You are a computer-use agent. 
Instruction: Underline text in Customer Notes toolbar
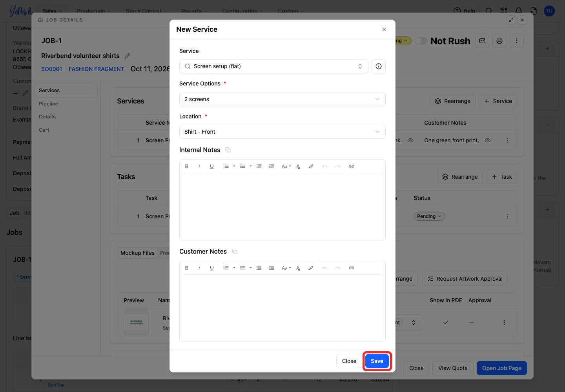coord(212,268)
